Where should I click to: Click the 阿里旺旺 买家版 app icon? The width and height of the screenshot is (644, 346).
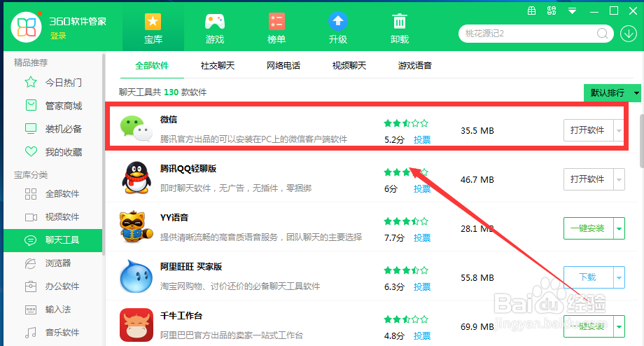[x=136, y=276]
